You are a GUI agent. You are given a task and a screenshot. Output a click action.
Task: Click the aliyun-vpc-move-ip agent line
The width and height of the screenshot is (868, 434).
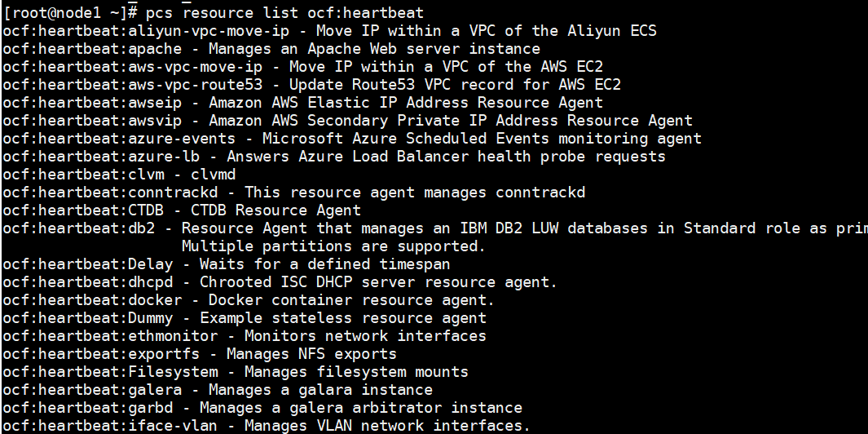[329, 31]
